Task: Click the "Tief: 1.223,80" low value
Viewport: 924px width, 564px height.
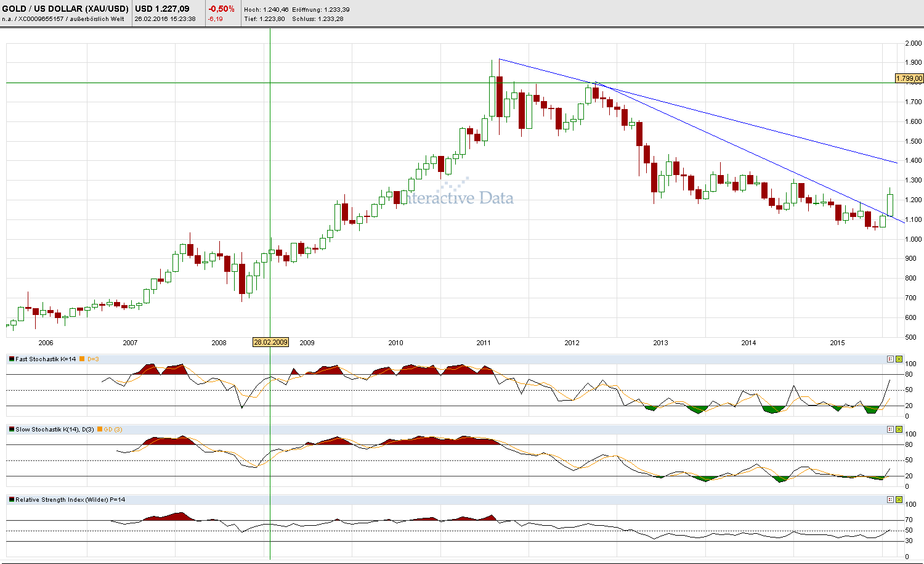Action: (264, 18)
